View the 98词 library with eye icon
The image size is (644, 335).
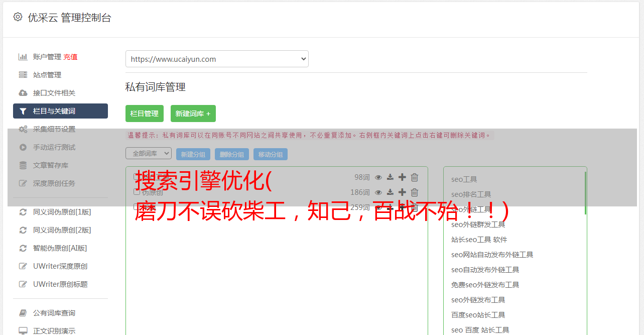click(378, 177)
